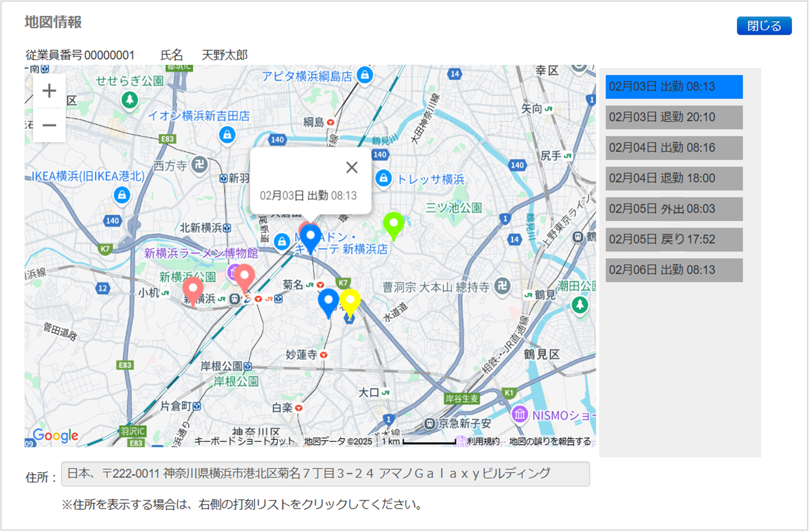Select the 02月06日 出勤 08:13 entry
The image size is (812, 531).
point(674,269)
